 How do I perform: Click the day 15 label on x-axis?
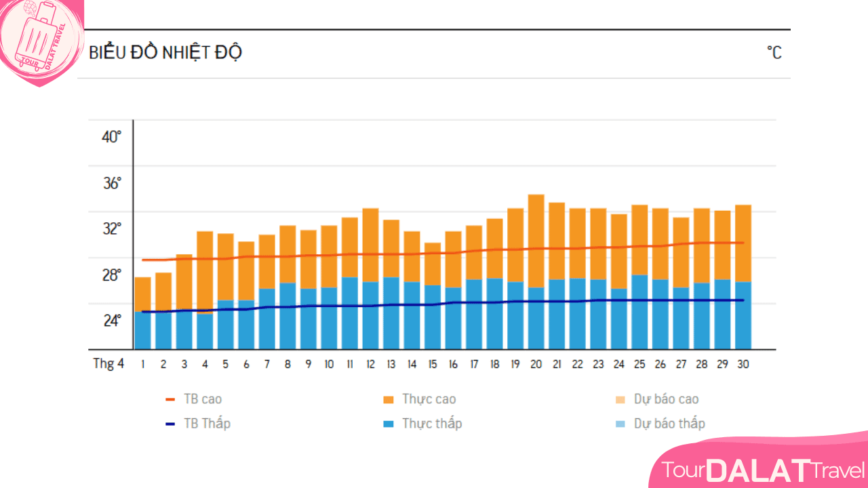433,364
